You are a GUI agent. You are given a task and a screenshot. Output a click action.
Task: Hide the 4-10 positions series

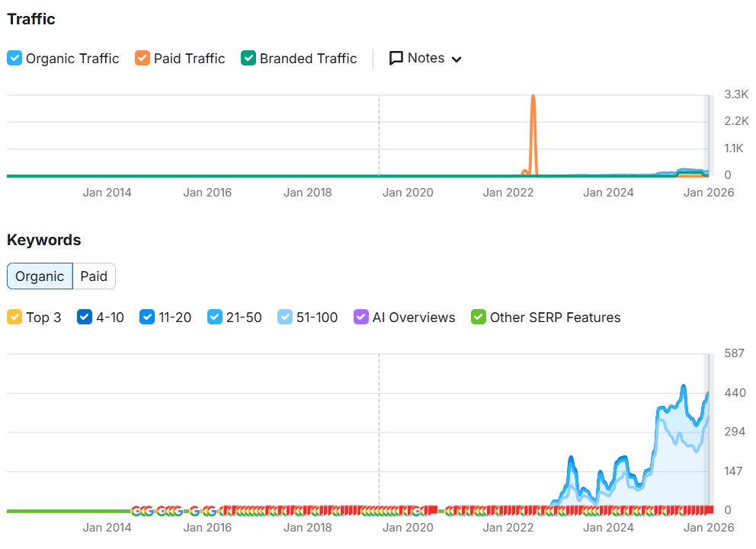(85, 318)
